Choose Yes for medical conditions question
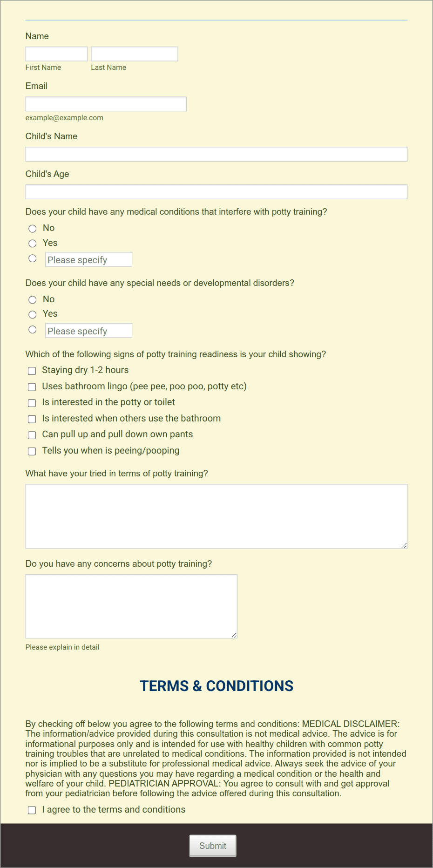 point(33,244)
